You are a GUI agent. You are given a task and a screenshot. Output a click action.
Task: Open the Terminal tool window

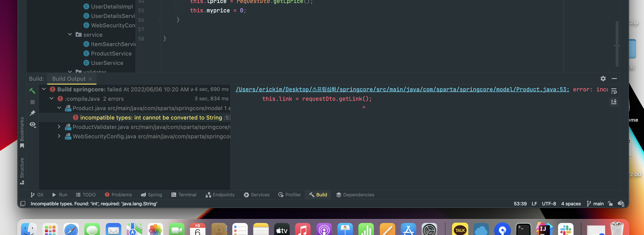[x=184, y=194]
